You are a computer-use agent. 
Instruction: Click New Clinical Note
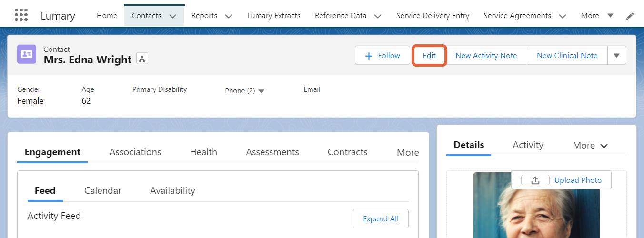pos(567,55)
